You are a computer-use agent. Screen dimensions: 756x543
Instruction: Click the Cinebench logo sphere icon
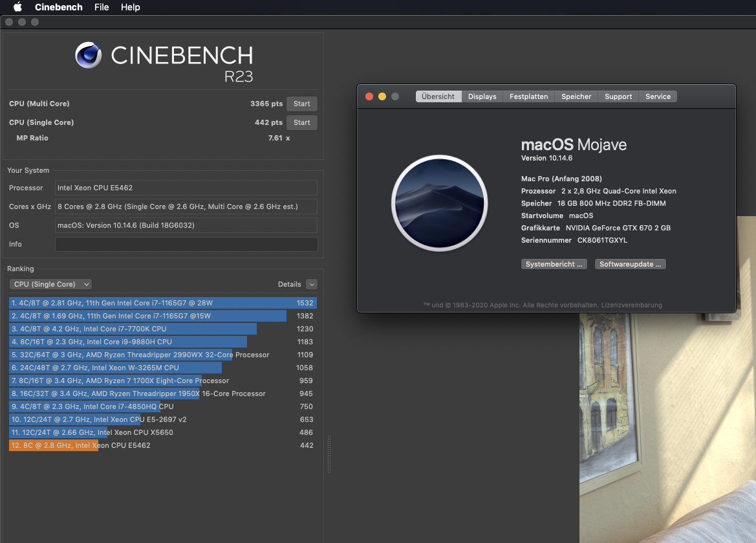point(89,55)
